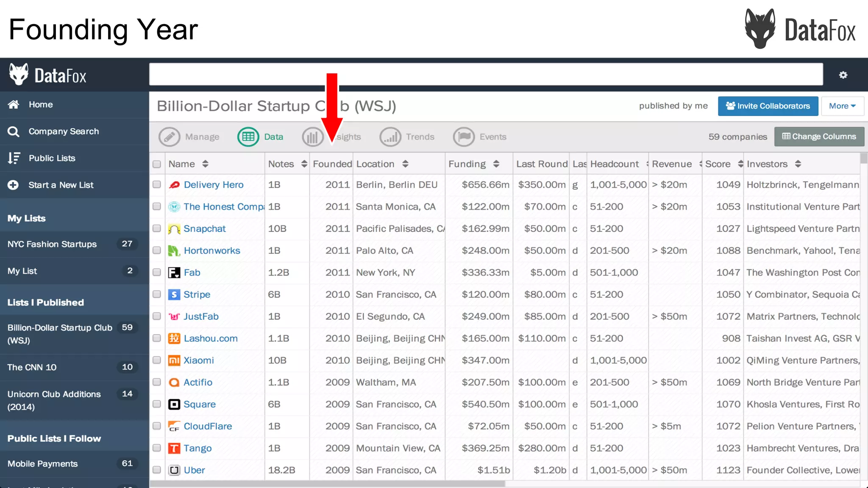Open the More dropdown menu
868x488 pixels.
842,106
